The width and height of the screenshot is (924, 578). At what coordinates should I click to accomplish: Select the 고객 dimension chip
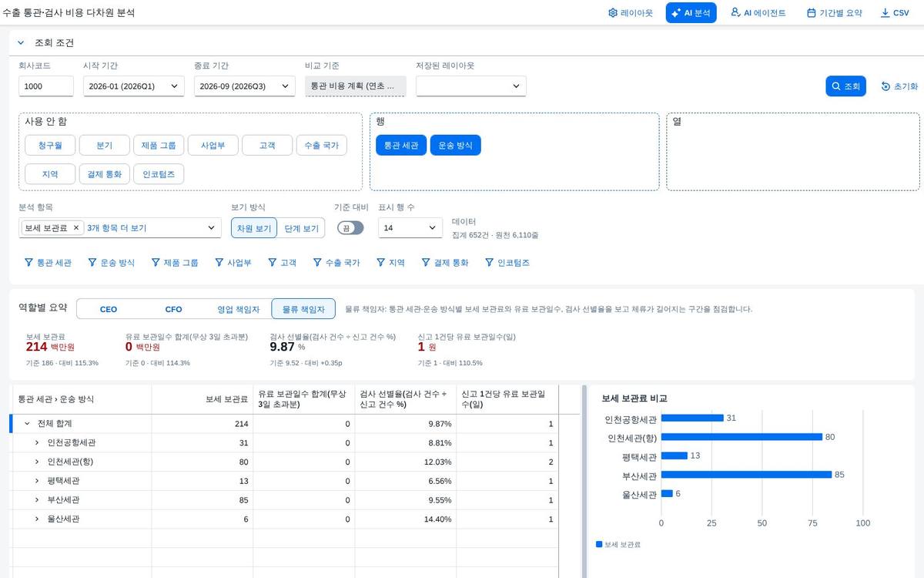tap(266, 145)
